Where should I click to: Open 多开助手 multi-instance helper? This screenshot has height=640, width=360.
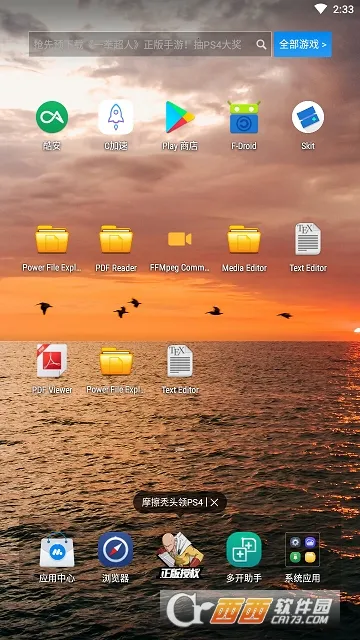[244, 550]
